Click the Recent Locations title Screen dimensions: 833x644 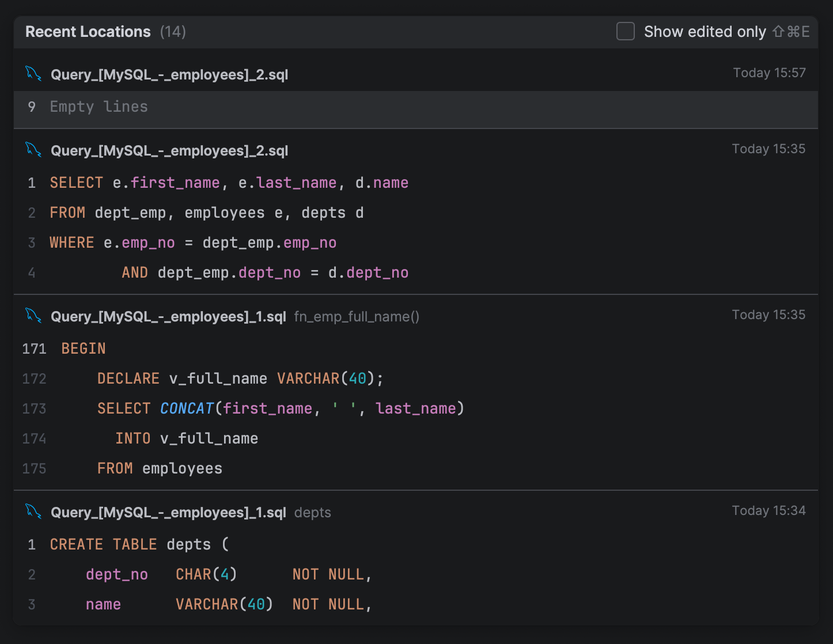point(88,32)
